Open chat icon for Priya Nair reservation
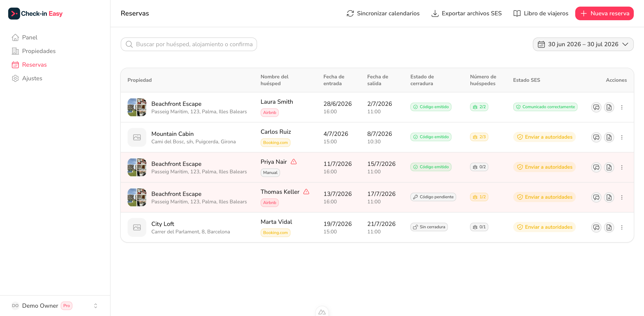Screen dimensions: 644x316 click(596, 167)
